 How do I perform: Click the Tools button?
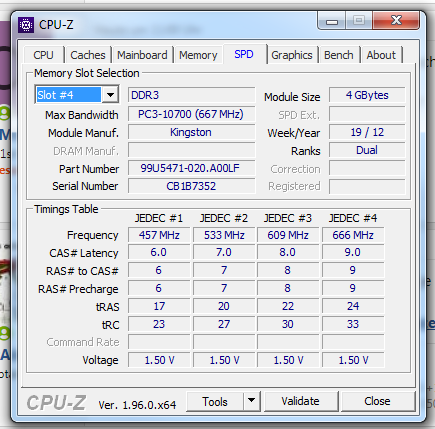click(215, 402)
